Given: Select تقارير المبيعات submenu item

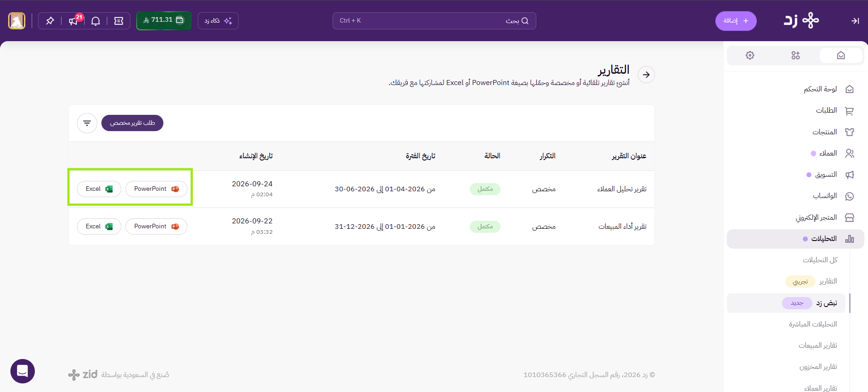Looking at the screenshot, I should pos(818,345).
